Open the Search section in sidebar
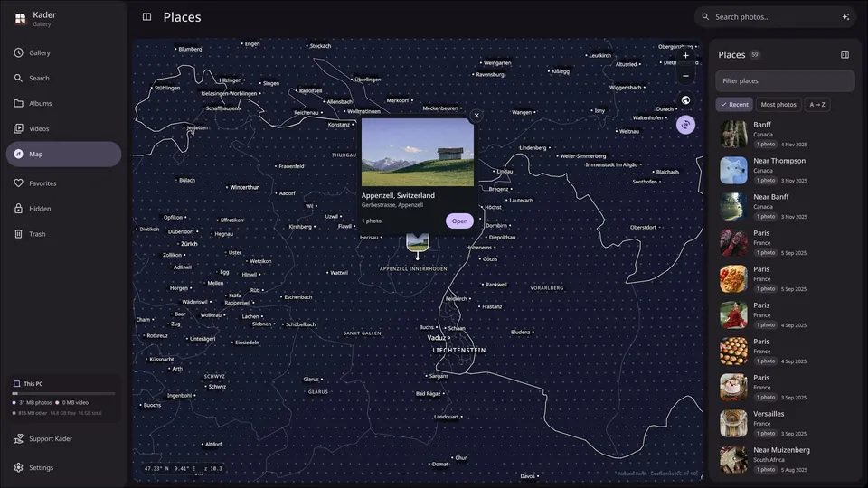Viewport: 868px width, 488px height. (63, 78)
